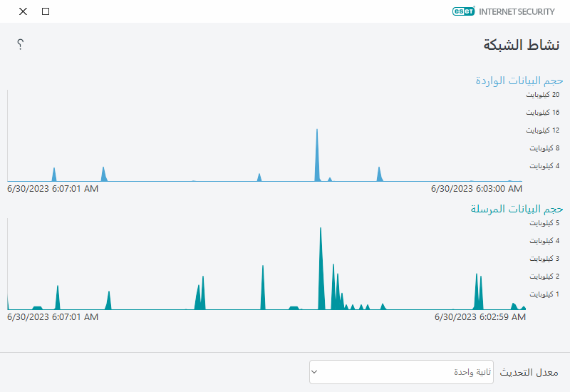Click the ESET logo in title bar
This screenshot has height=392, width=570.
click(x=463, y=11)
